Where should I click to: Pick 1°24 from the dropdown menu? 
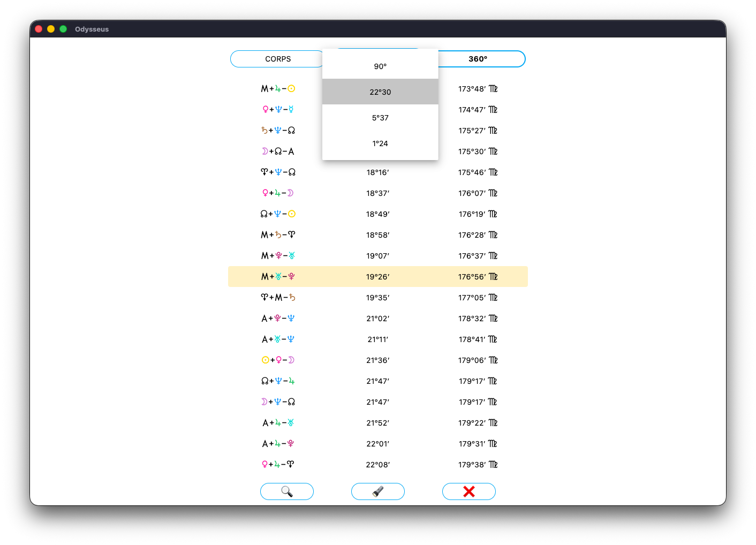pos(380,143)
